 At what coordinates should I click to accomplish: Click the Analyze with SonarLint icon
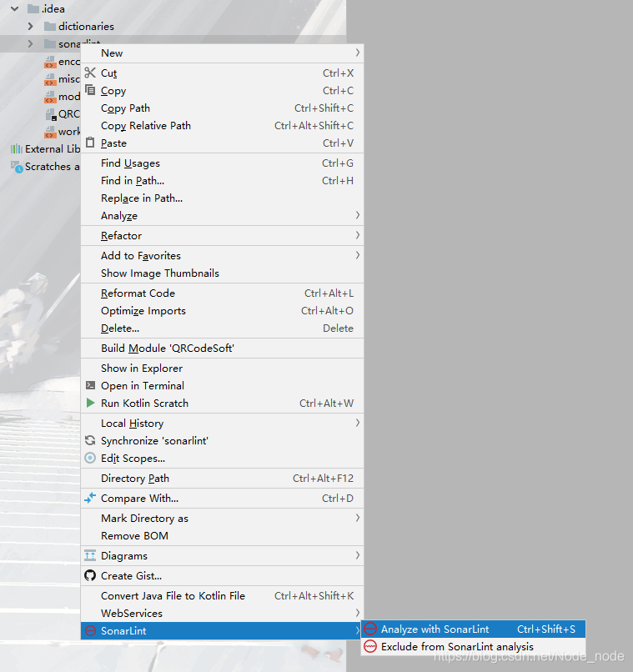coord(370,629)
